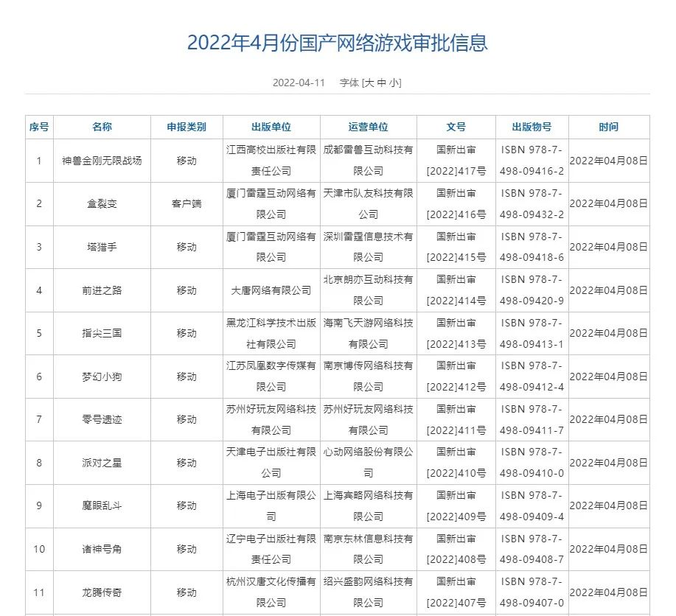Image resolution: width=676 pixels, height=616 pixels.
Task: Click operator 北京朗亦互动科技有限公司
Action: (x=368, y=290)
